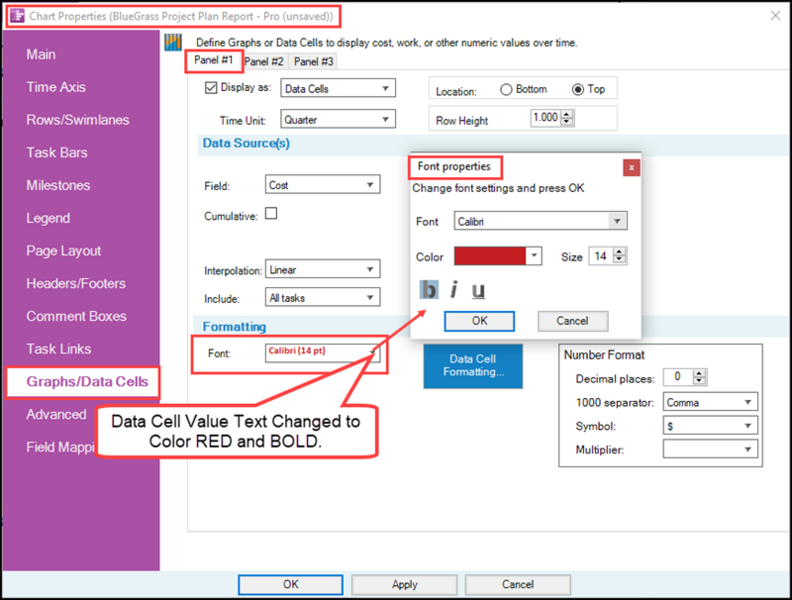Open the Time Axis settings page
Image resolution: width=792 pixels, height=600 pixels.
point(56,87)
